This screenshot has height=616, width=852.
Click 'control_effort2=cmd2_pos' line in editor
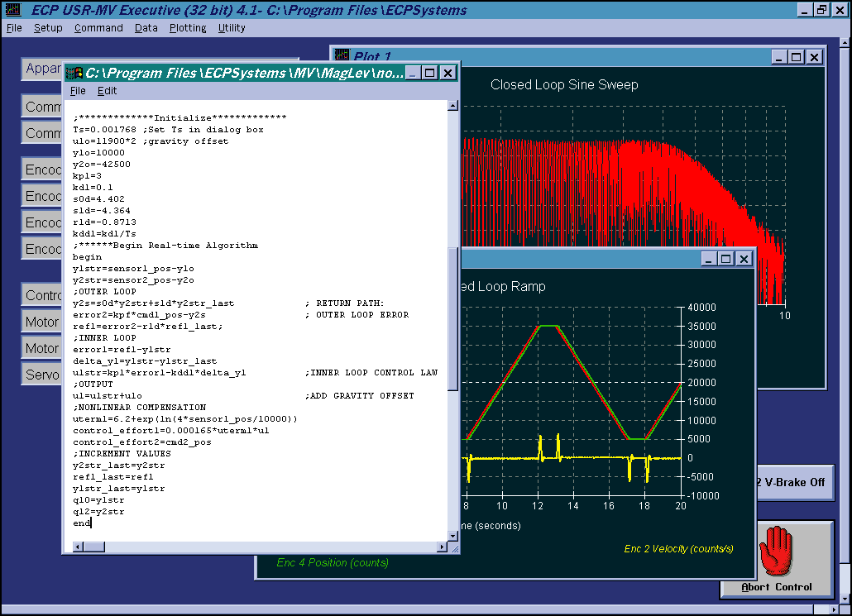pyautogui.click(x=141, y=442)
